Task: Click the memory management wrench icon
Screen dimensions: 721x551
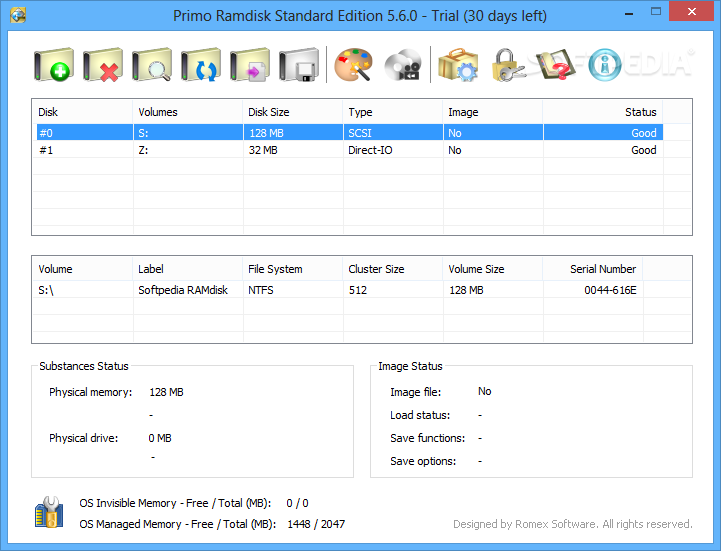Action: pos(49,512)
